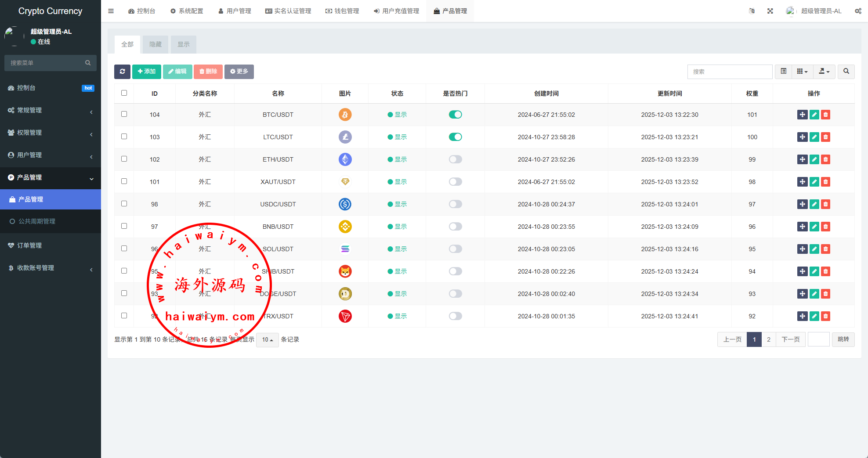Open 钱包管理 in the top navigation

[342, 11]
